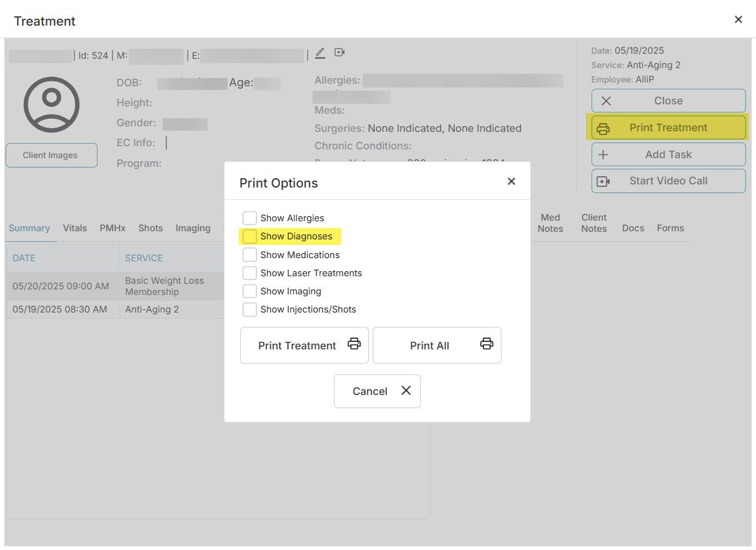Open the Forms tab

coord(670,228)
